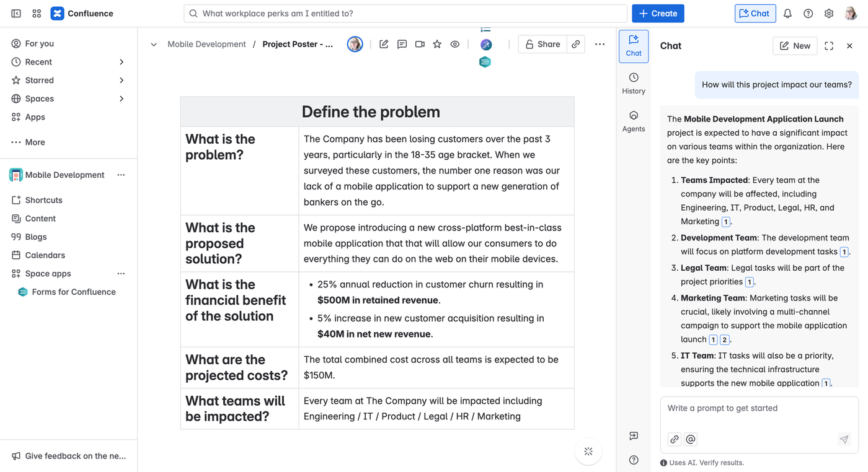Image resolution: width=868 pixels, height=472 pixels.
Task: Open Mobile Development space actions ellipsis
Action: click(121, 175)
